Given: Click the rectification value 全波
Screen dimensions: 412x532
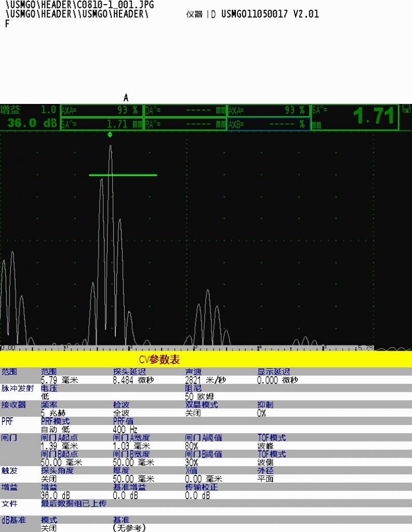Looking at the screenshot, I should click(x=121, y=413).
